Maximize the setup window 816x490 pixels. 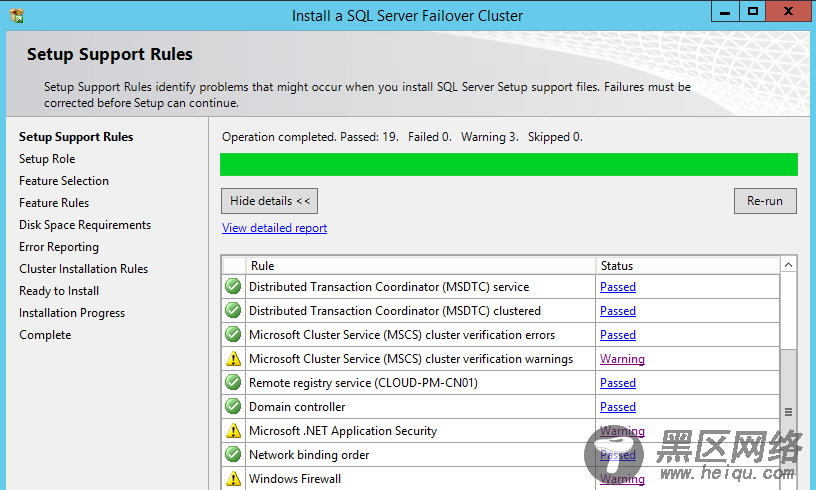click(x=752, y=11)
